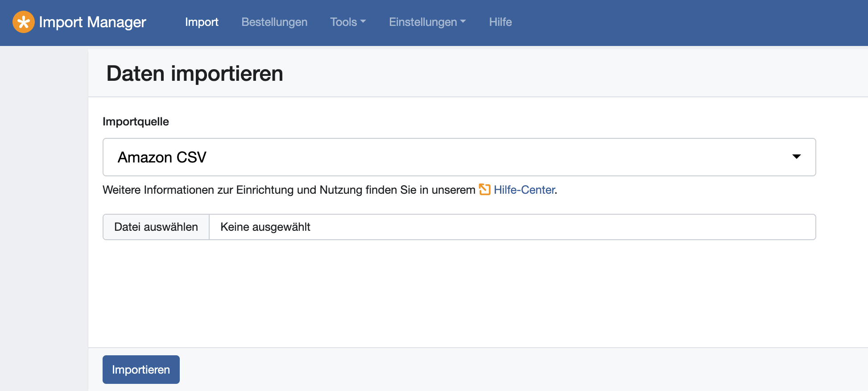868x391 pixels.
Task: Click the Keine ausgewählt file field
Action: click(x=513, y=227)
